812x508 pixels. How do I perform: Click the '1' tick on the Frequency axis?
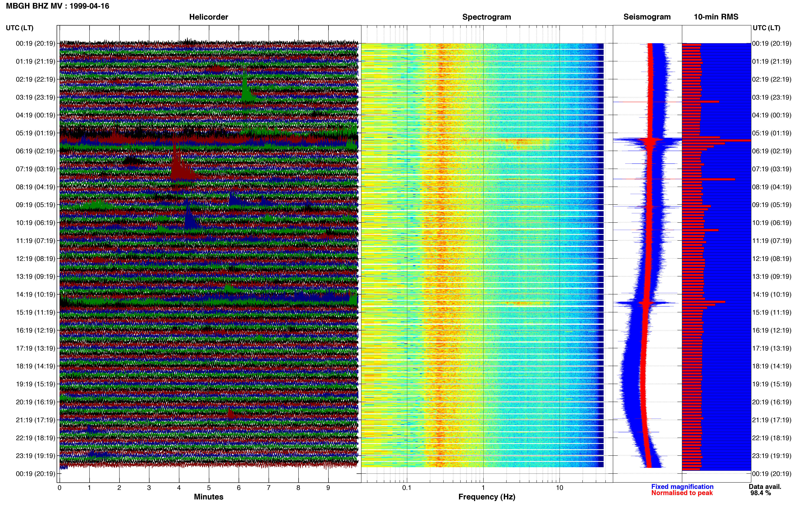coord(483,487)
